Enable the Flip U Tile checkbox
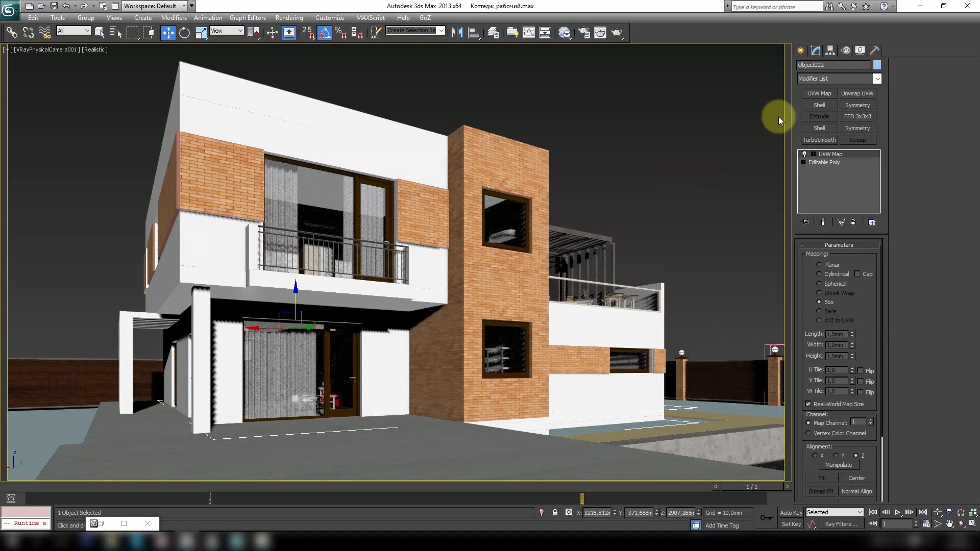This screenshot has width=980, height=551. coord(860,370)
